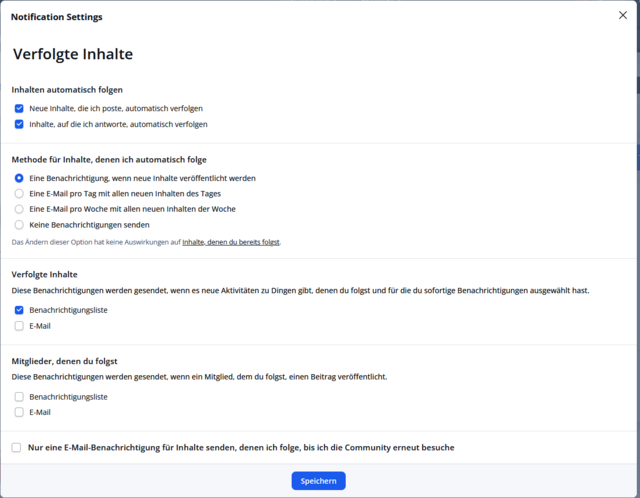Image resolution: width=640 pixels, height=498 pixels.
Task: Enable Benachrichtigungsliste for followed members
Action: click(19, 397)
